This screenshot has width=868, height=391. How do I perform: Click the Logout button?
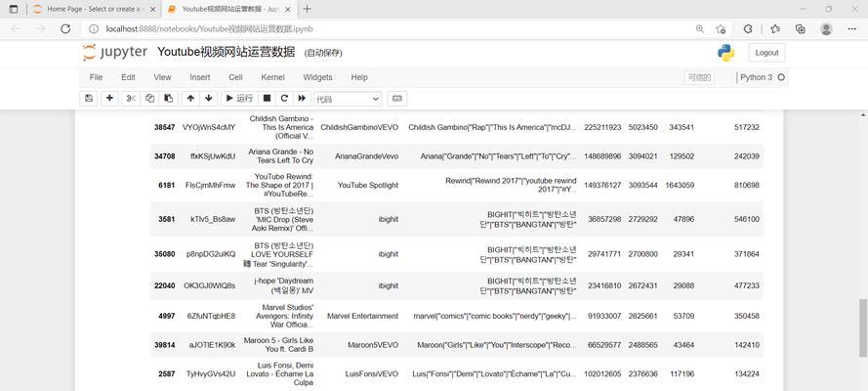click(x=766, y=53)
